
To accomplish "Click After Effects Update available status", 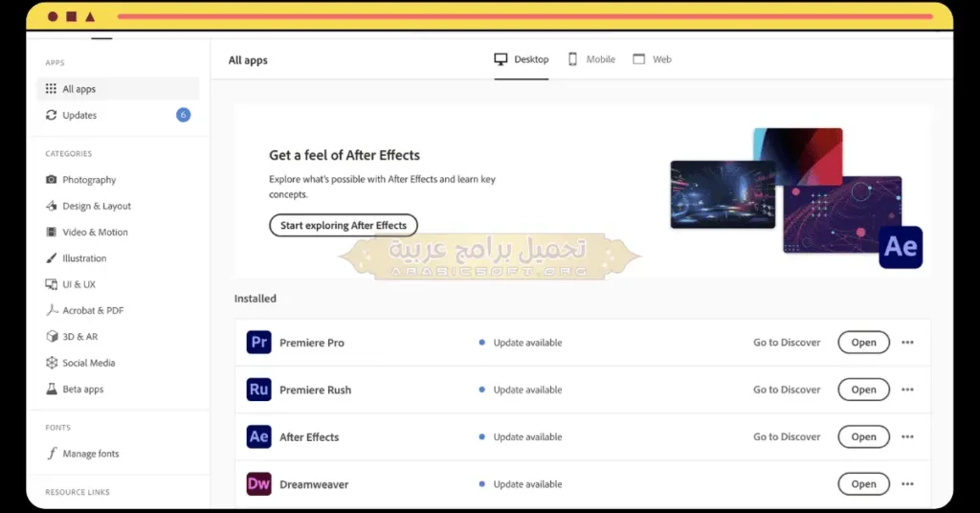I will [521, 436].
